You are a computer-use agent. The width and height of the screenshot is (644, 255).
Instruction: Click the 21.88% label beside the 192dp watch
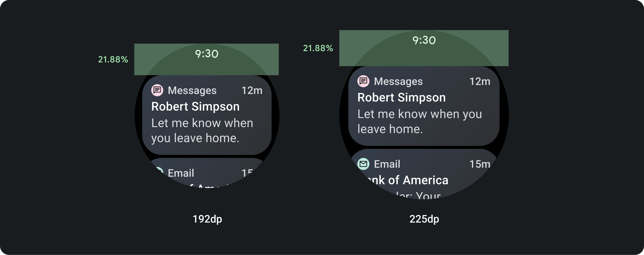pos(113,60)
